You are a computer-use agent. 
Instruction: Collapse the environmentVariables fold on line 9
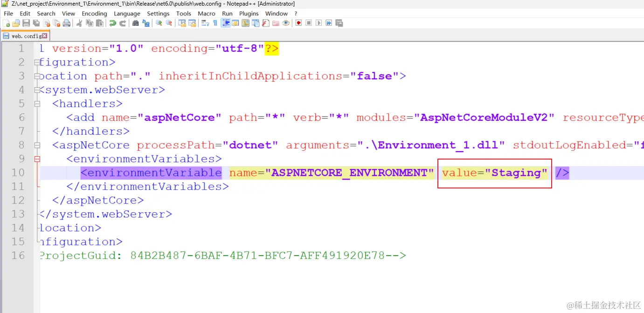pos(37,159)
